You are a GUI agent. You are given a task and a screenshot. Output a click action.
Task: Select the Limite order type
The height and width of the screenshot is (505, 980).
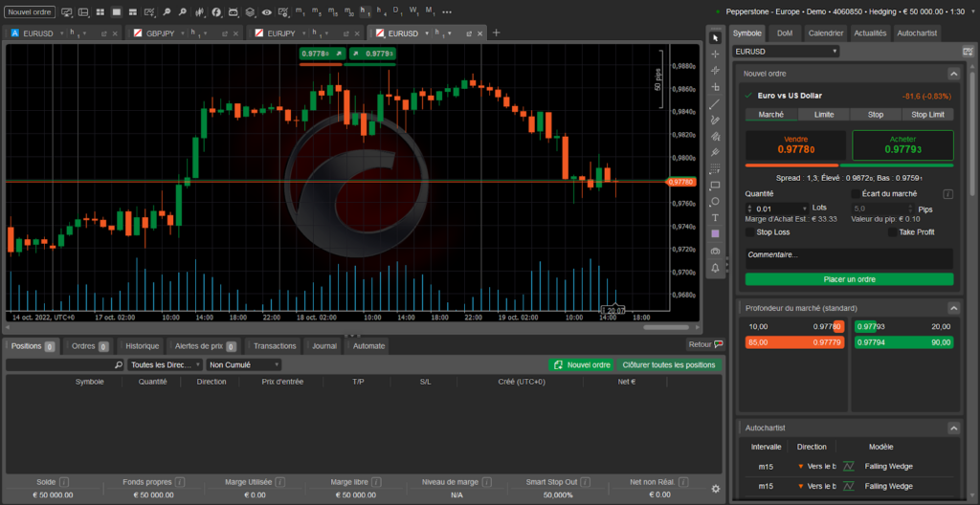(824, 115)
